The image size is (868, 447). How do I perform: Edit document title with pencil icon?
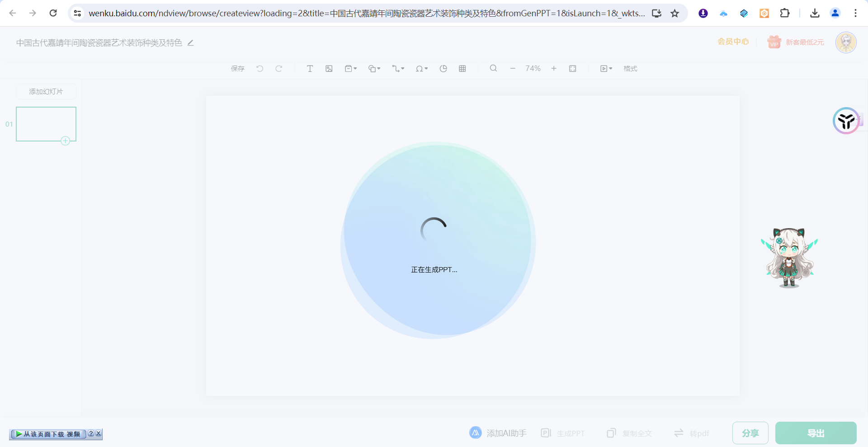191,43
